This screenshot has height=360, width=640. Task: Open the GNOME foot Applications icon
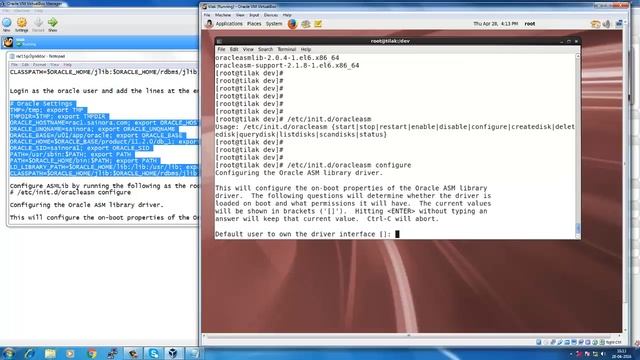click(x=209, y=24)
